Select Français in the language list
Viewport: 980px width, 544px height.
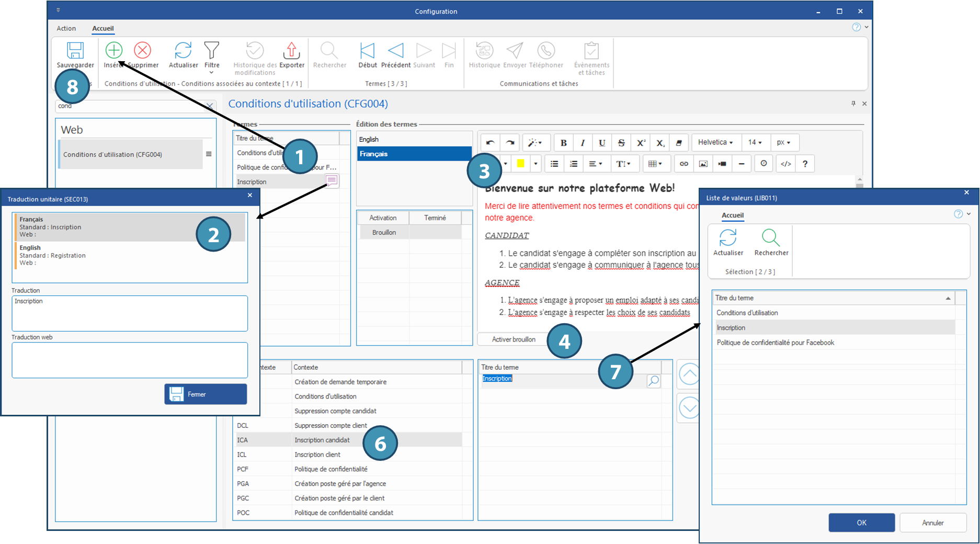tap(414, 154)
